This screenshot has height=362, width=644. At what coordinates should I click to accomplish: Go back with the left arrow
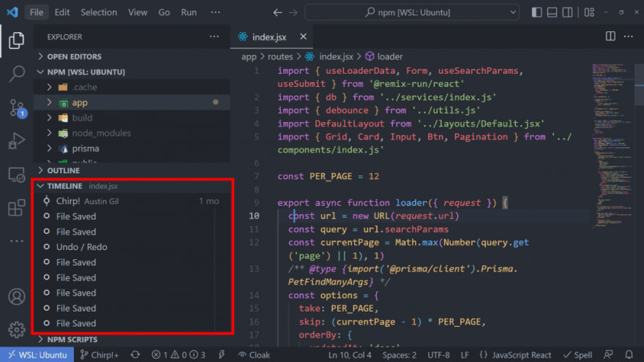pyautogui.click(x=277, y=12)
